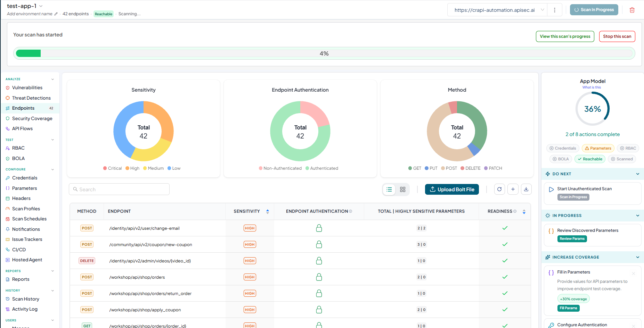
Task: Click the Upload Bolt File button
Action: click(x=452, y=190)
